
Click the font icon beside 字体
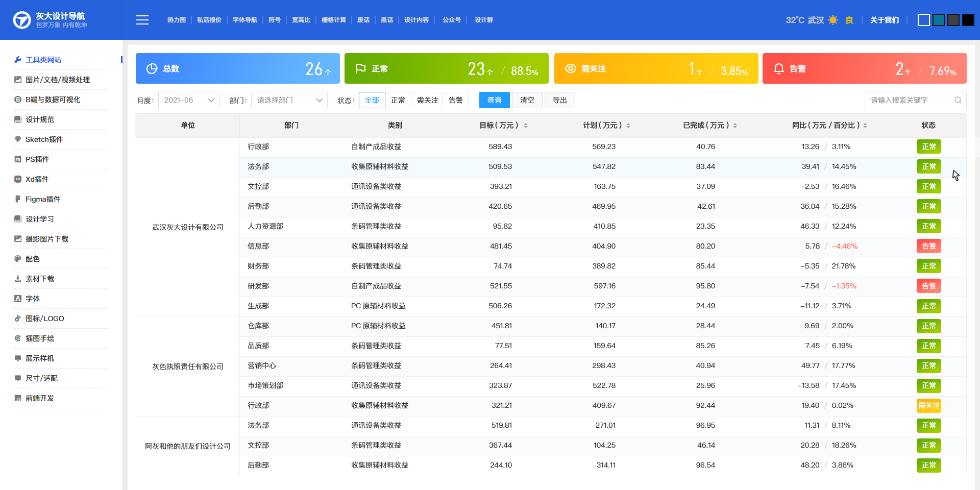tap(18, 299)
